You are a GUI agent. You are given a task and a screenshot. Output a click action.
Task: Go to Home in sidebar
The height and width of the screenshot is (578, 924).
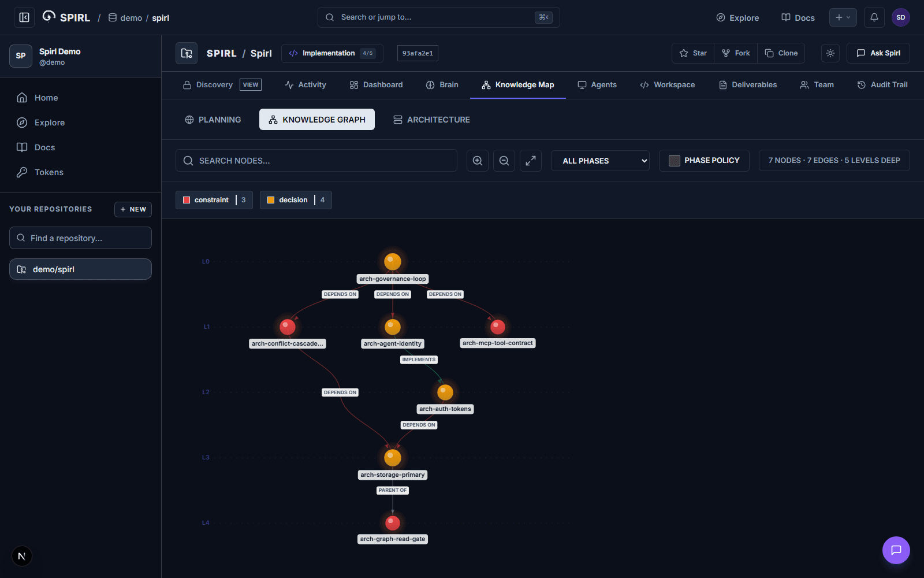tap(80, 98)
